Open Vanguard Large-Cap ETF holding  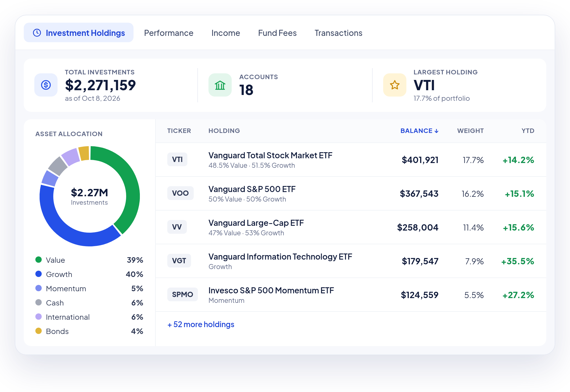pos(256,223)
